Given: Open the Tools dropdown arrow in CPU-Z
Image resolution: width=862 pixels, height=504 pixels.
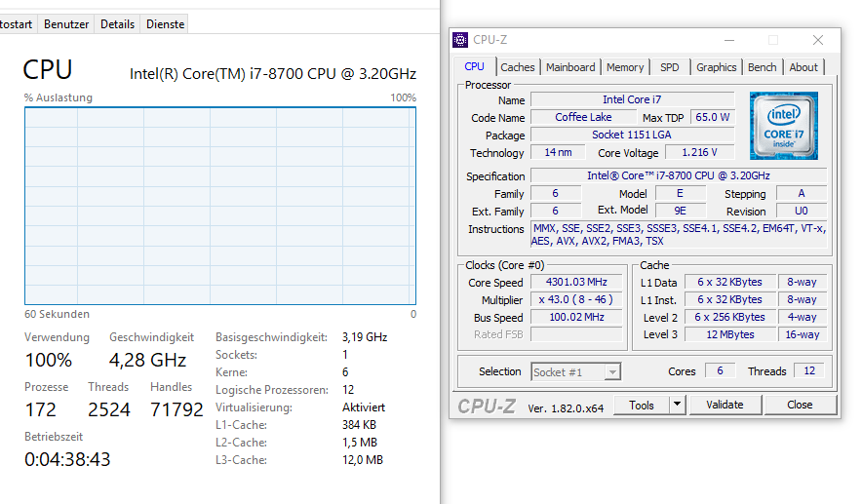Looking at the screenshot, I should (678, 405).
